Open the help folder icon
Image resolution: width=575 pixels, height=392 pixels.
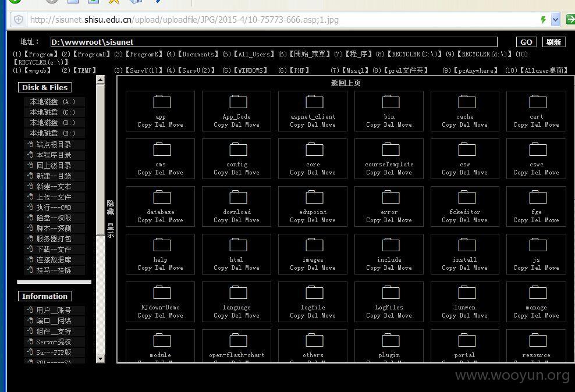[162, 244]
